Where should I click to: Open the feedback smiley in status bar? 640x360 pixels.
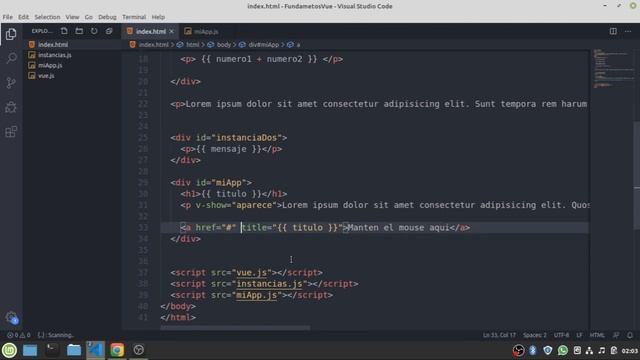tap(616, 335)
